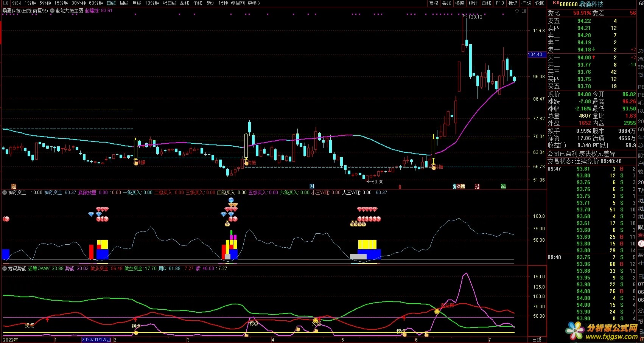The height and width of the screenshot is (343, 644).
Task: Open 神奇资金 indicator dropdown
Action: (x=5, y=192)
